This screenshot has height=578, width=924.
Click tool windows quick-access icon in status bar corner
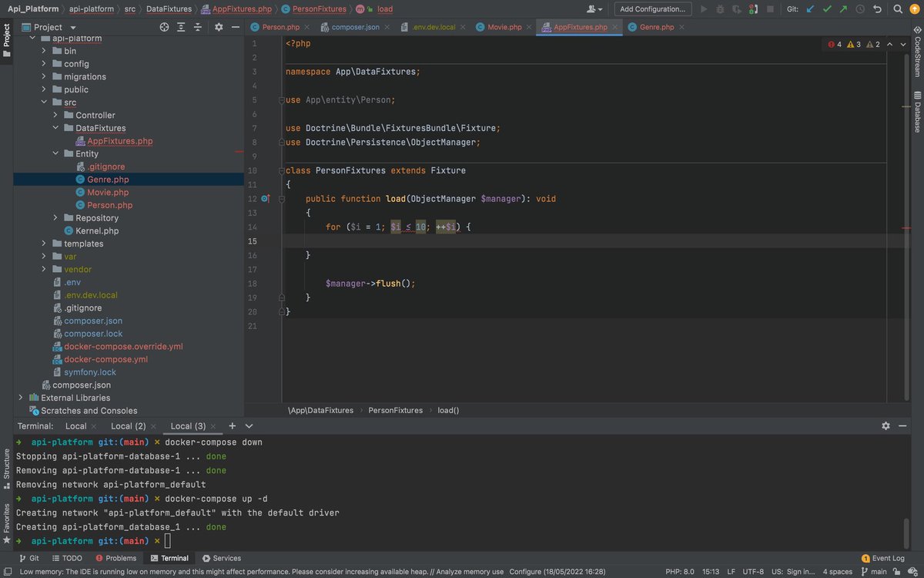[7, 572]
